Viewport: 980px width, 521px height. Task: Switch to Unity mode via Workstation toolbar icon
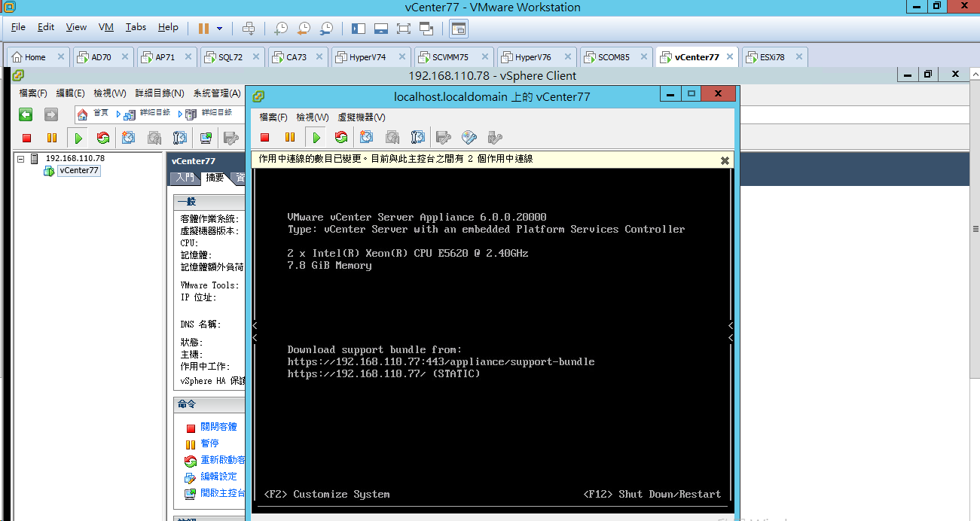click(426, 28)
